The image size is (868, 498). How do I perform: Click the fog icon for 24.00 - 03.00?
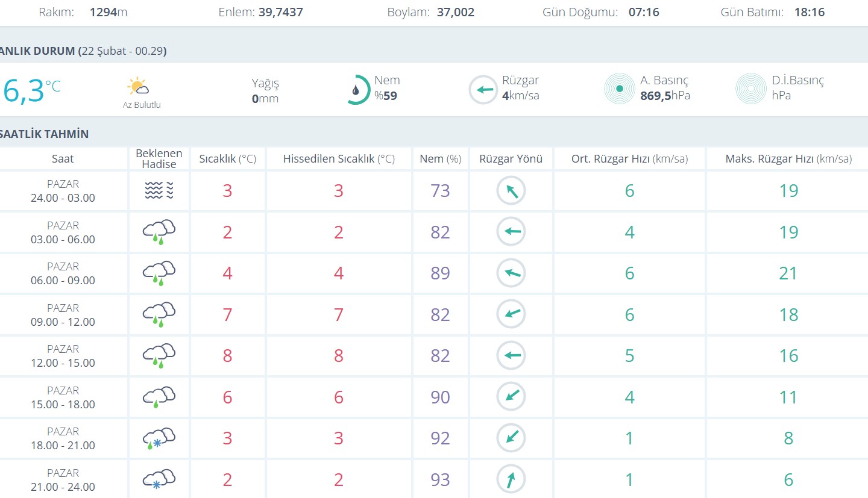(159, 191)
